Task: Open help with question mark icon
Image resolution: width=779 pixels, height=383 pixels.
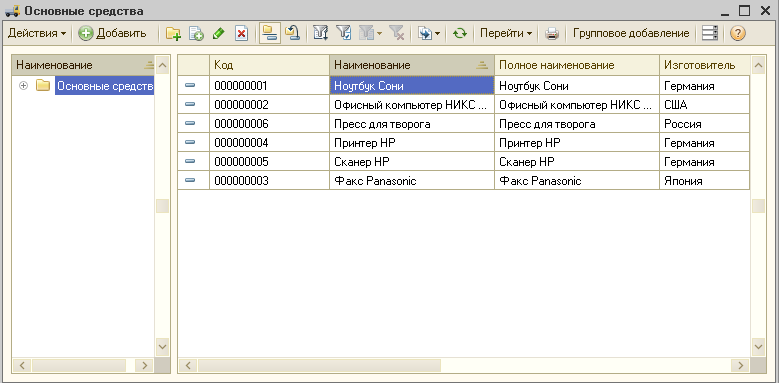Action: point(738,34)
